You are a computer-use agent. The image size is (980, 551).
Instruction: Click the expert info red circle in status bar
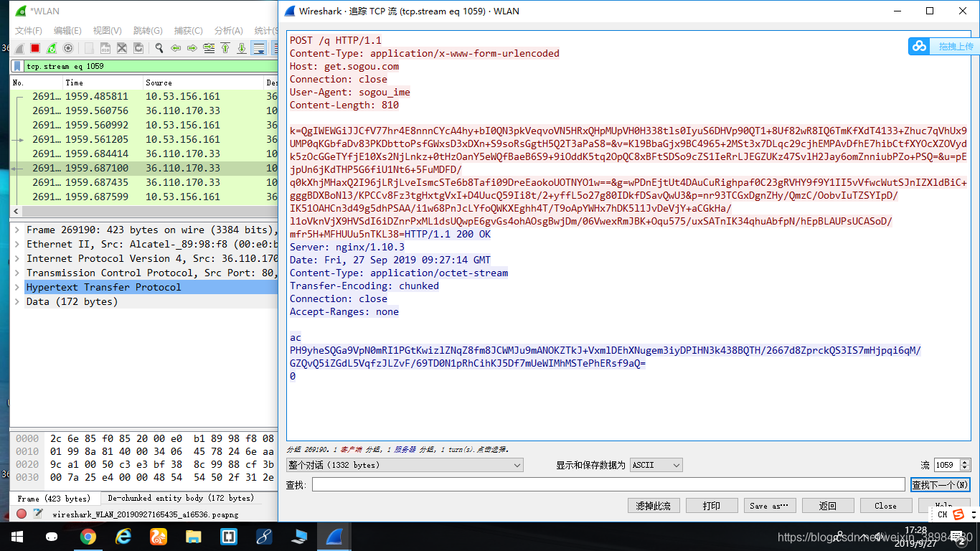(x=22, y=514)
